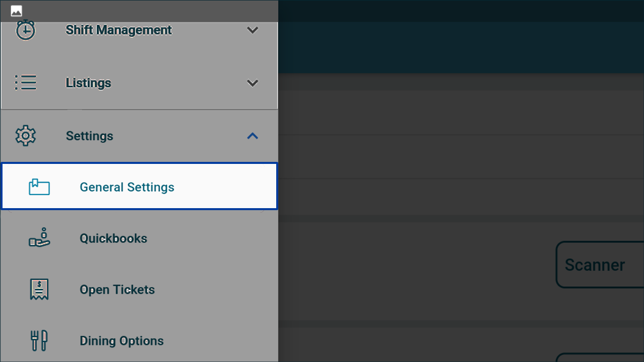Select the Open Tickets label

[x=117, y=290]
